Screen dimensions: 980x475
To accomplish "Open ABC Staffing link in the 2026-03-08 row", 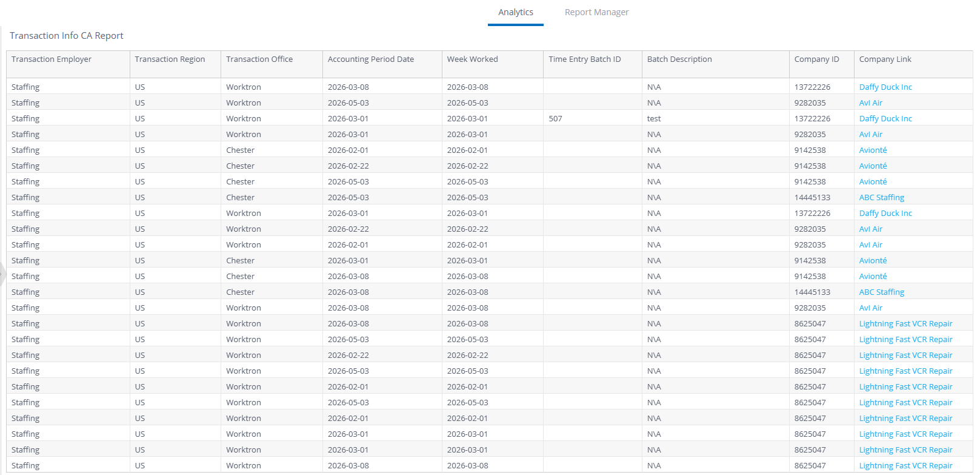I will [882, 292].
